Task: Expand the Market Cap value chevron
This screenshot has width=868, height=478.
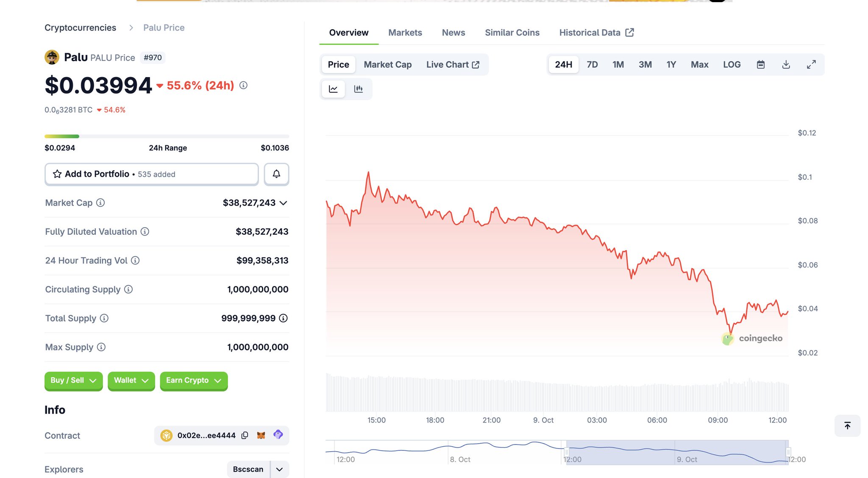Action: coord(284,203)
